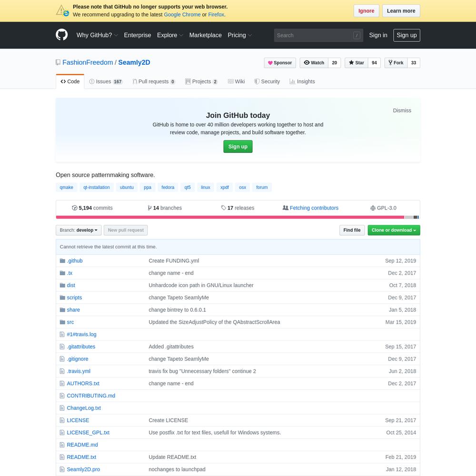
Task: Click the GitHub Octocat logo
Action: point(62,35)
